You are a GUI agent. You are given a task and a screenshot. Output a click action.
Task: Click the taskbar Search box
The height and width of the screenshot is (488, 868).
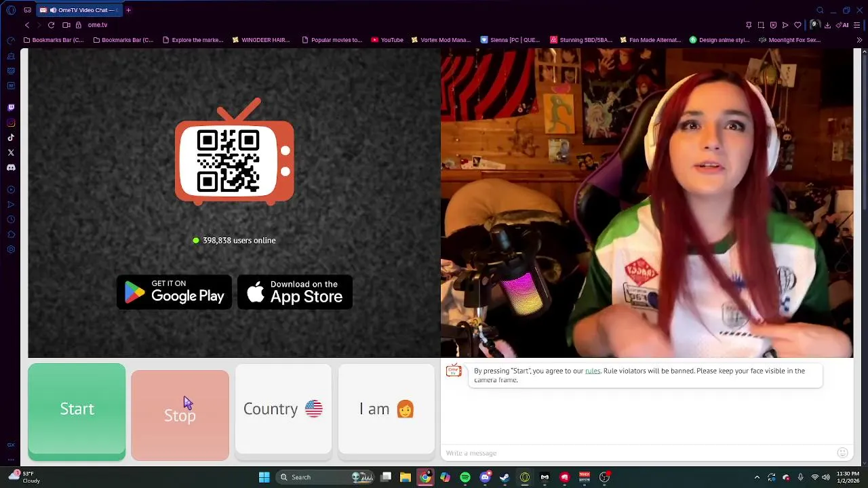[x=326, y=477]
